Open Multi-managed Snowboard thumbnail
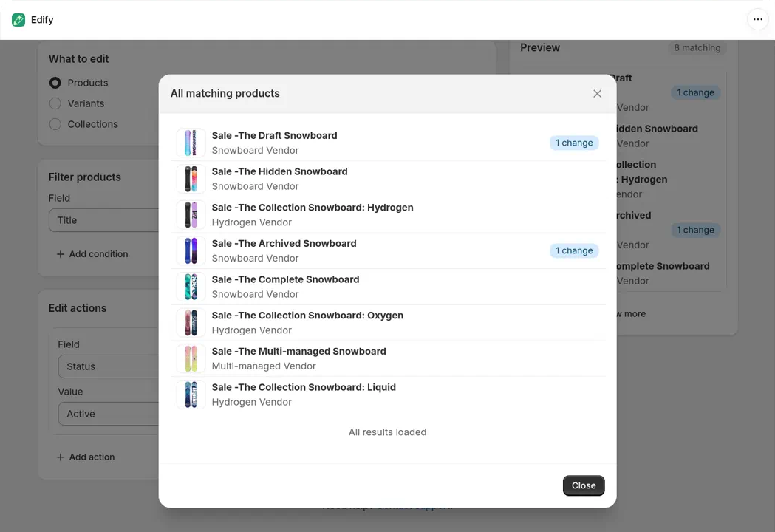Screen dimensions: 775x532 (x=191, y=359)
